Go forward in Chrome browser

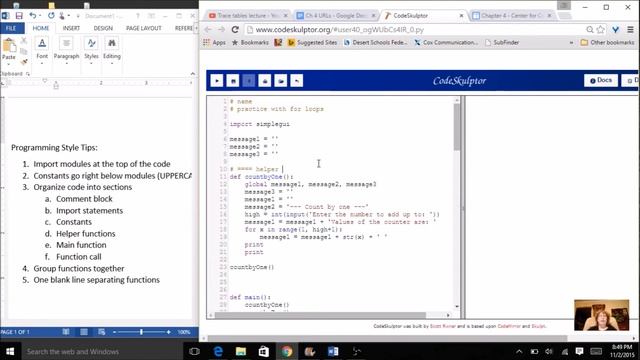pos(221,29)
